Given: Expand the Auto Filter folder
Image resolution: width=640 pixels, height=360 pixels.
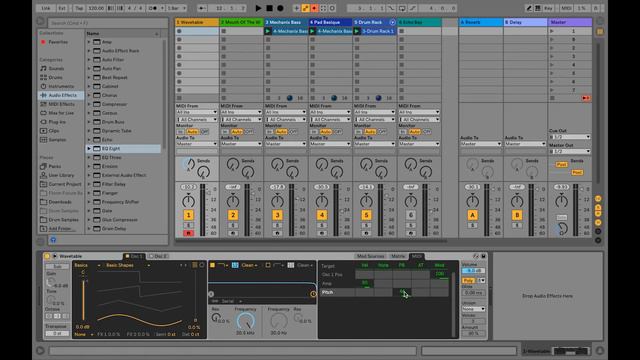Looking at the screenshot, I should [x=89, y=60].
